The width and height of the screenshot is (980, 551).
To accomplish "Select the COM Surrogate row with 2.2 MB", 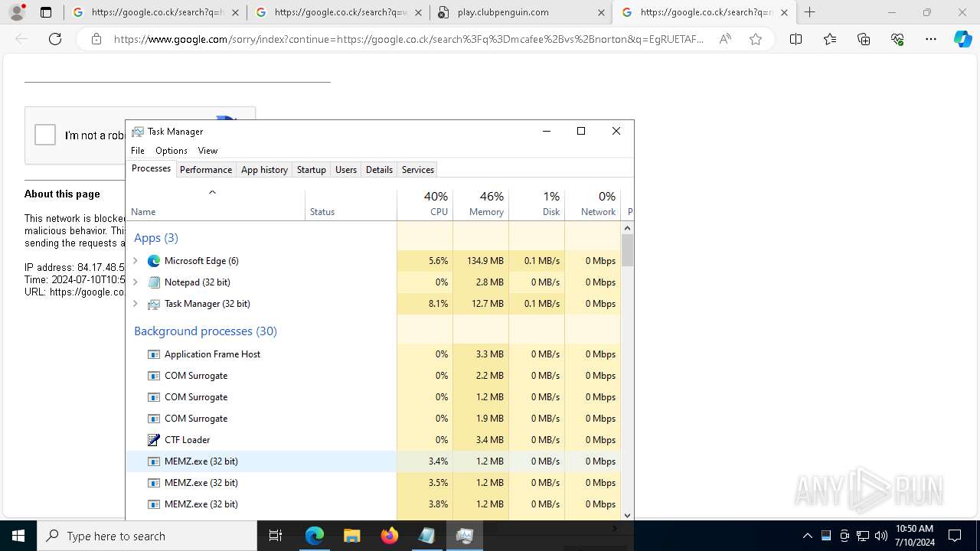I will tap(374, 376).
